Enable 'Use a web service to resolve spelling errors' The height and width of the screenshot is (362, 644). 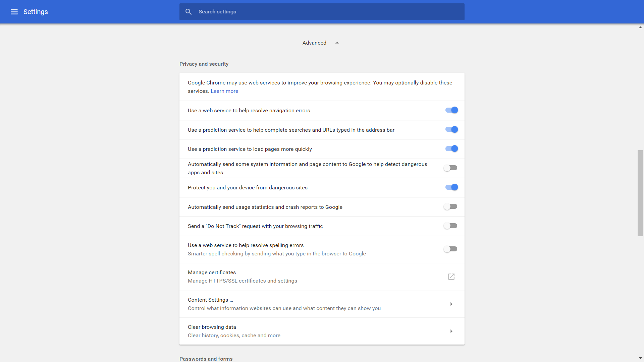(450, 248)
